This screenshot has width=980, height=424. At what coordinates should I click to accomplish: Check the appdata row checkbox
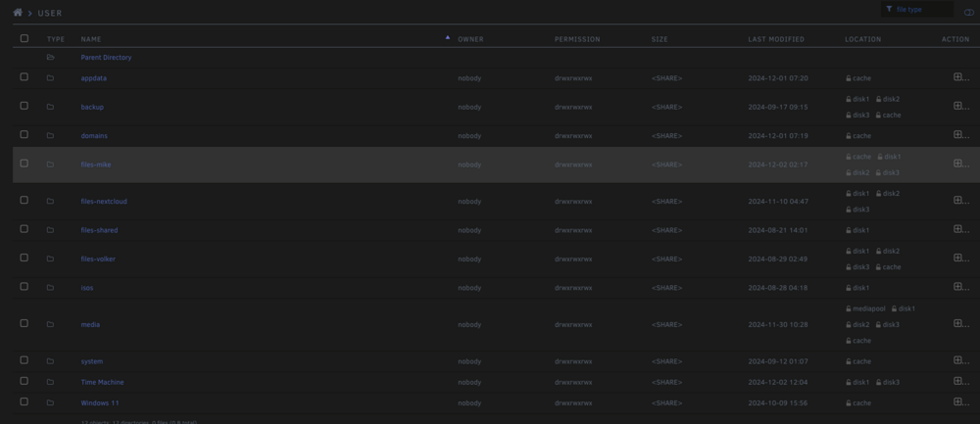coord(24,76)
